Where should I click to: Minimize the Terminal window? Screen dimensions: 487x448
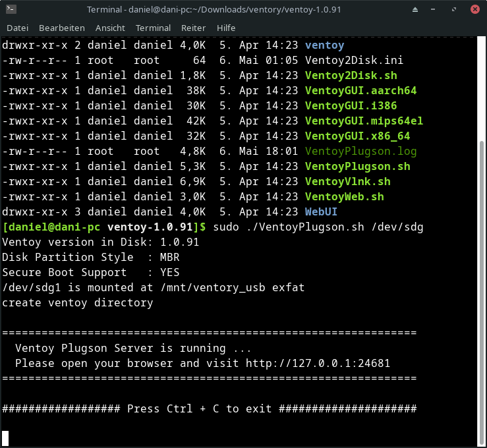[433, 10]
